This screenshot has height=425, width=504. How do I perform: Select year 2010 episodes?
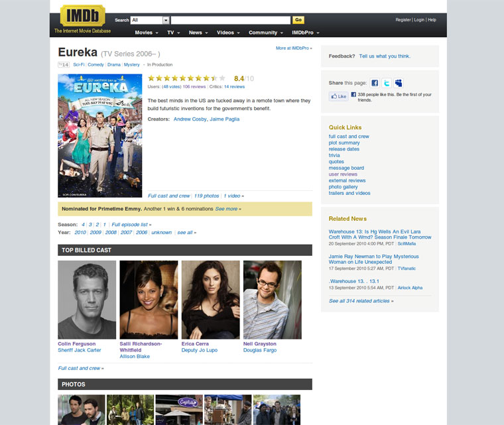pyautogui.click(x=80, y=233)
